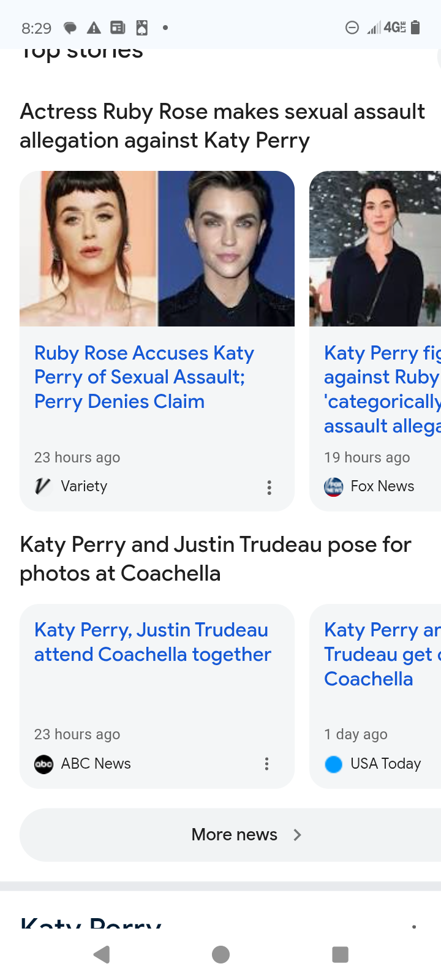Tap the Variety publisher logo
The image size is (441, 980).
point(43,486)
